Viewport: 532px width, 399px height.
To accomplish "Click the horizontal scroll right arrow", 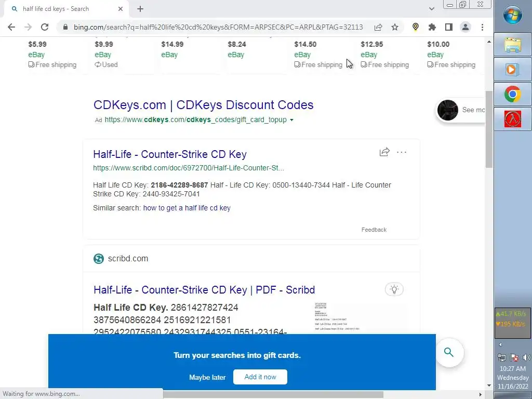I will 481,394.
